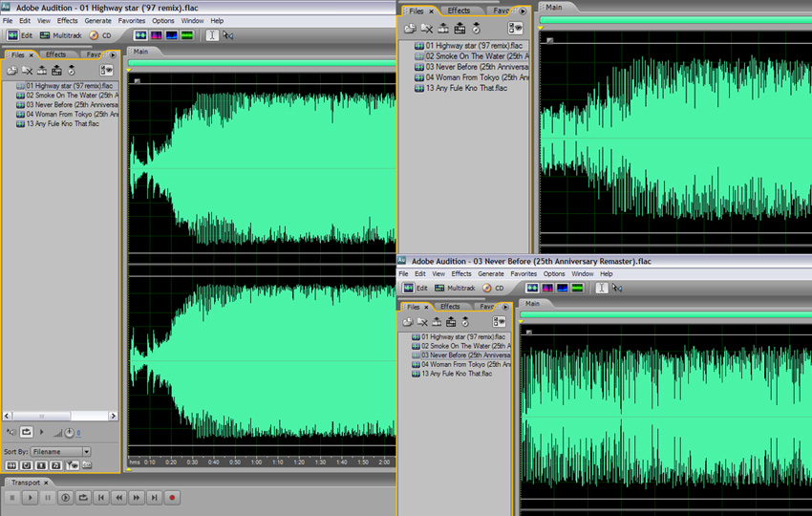Switch to Effects tab in Highway star window
812x516 pixels.
56,54
